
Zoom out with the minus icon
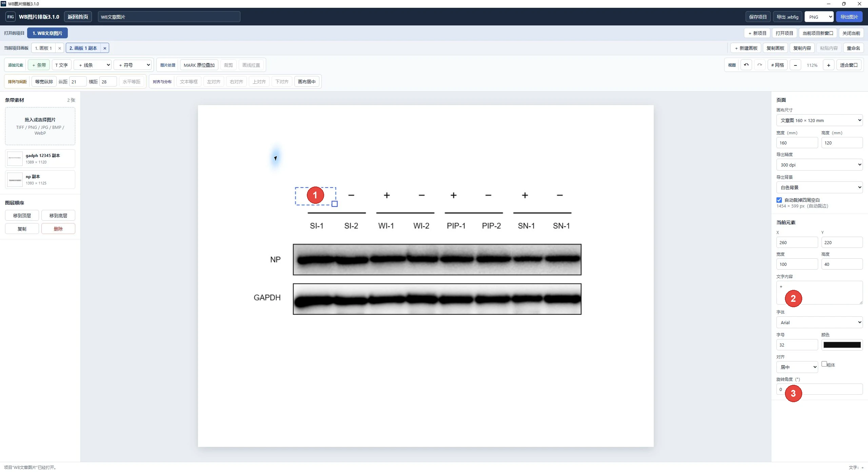click(795, 65)
